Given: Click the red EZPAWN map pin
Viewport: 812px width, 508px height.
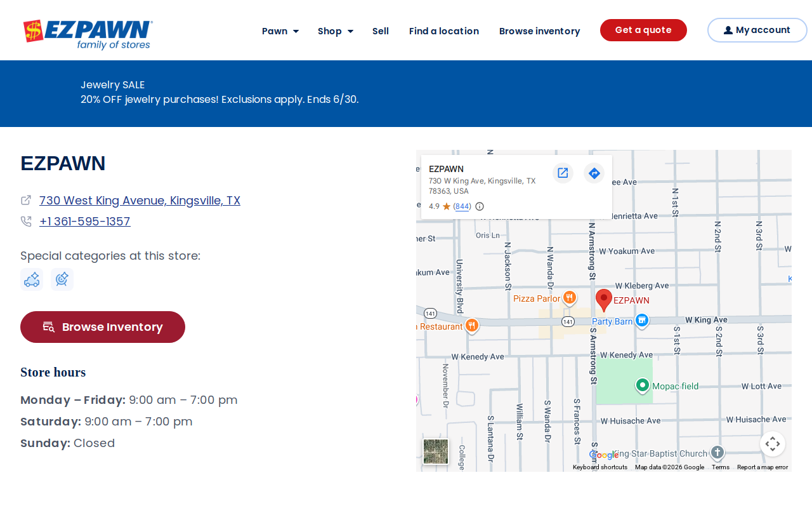Looking at the screenshot, I should pyautogui.click(x=604, y=300).
